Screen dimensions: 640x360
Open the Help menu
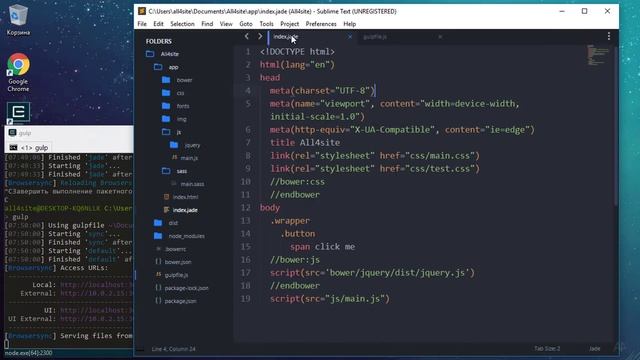(x=350, y=24)
